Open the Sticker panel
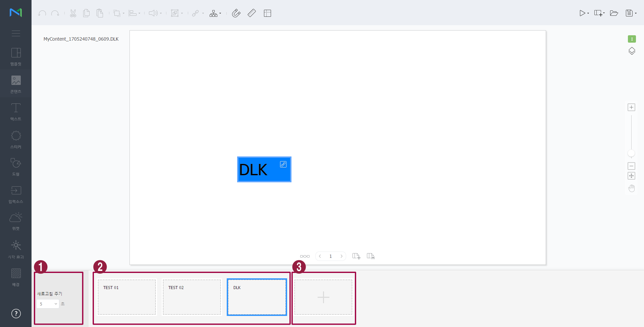Screen dimensions: 644x327 click(16, 139)
